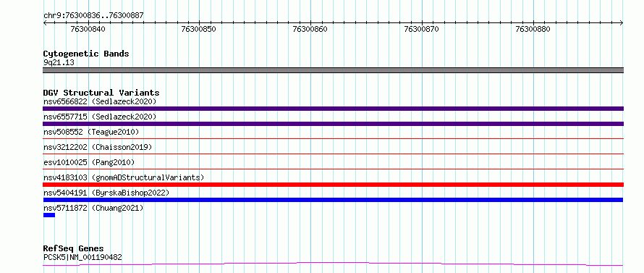Select the purple nsv6557715 variant bar
Viewport: 644px width, 273px height.
(x=333, y=124)
